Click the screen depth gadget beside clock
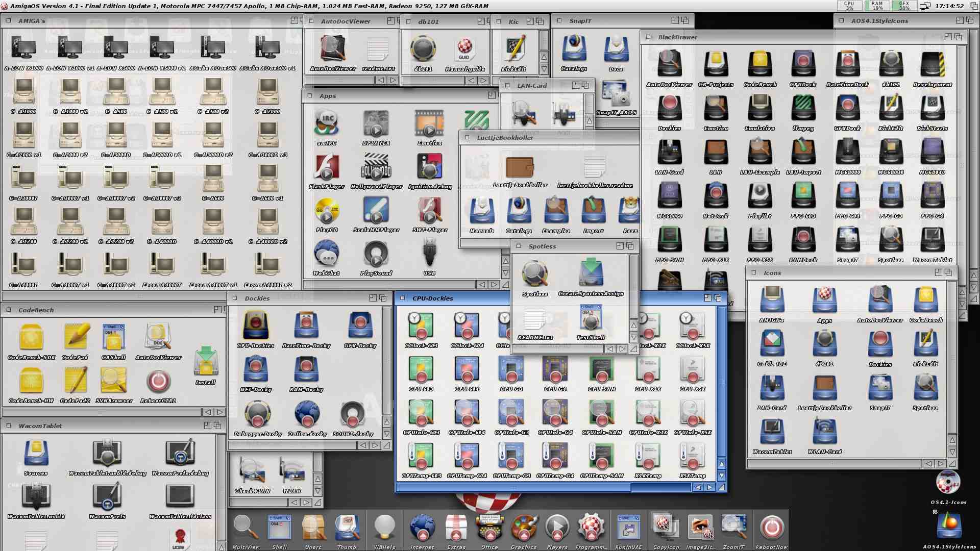Viewport: 980px width, 551px height. click(x=973, y=6)
